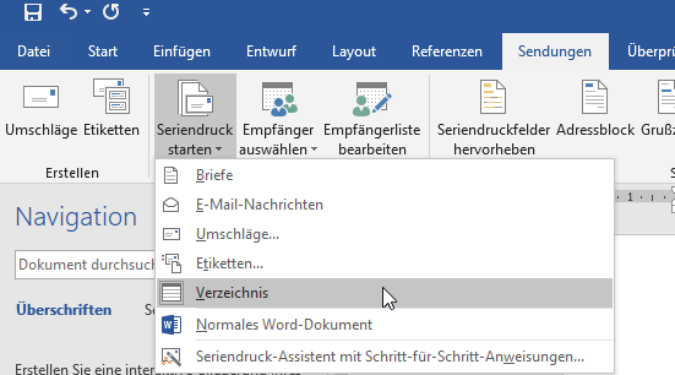Insert an Adressblock
675x375 pixels.
(x=595, y=109)
